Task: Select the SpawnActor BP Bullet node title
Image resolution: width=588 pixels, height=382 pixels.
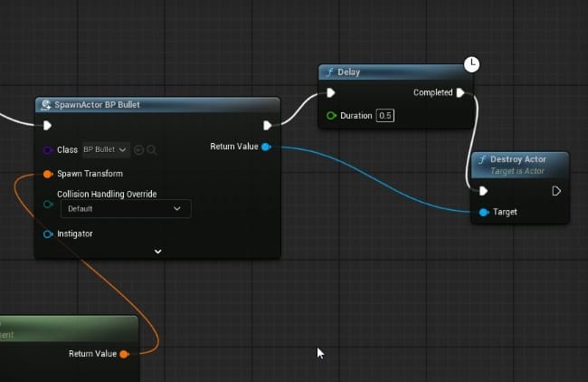Action: (x=97, y=105)
